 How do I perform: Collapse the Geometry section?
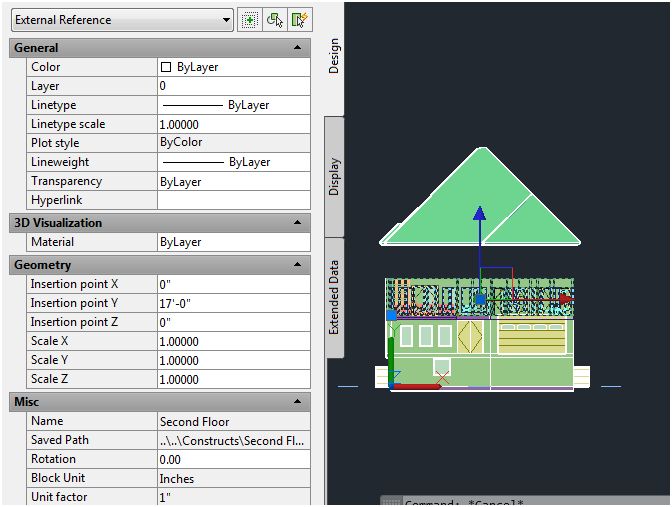click(297, 264)
